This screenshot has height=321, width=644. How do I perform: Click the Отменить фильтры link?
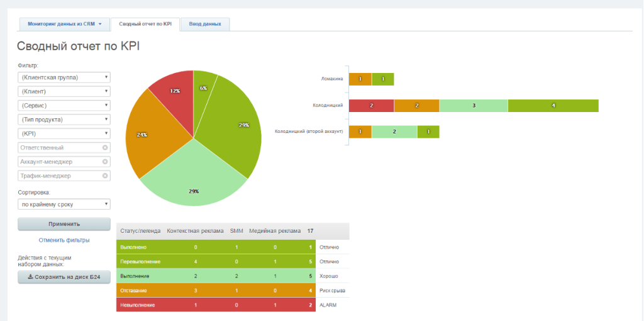click(64, 240)
